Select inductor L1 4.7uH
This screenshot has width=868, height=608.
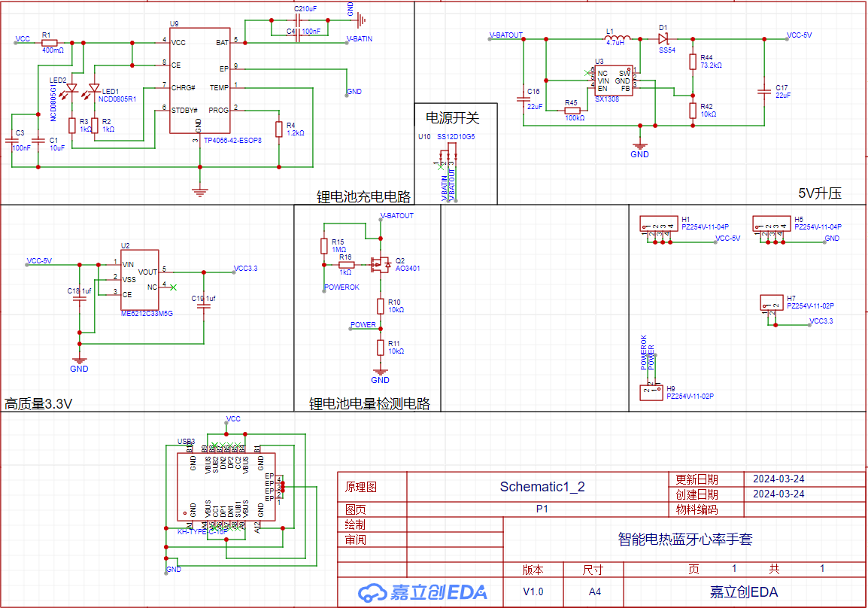point(618,38)
